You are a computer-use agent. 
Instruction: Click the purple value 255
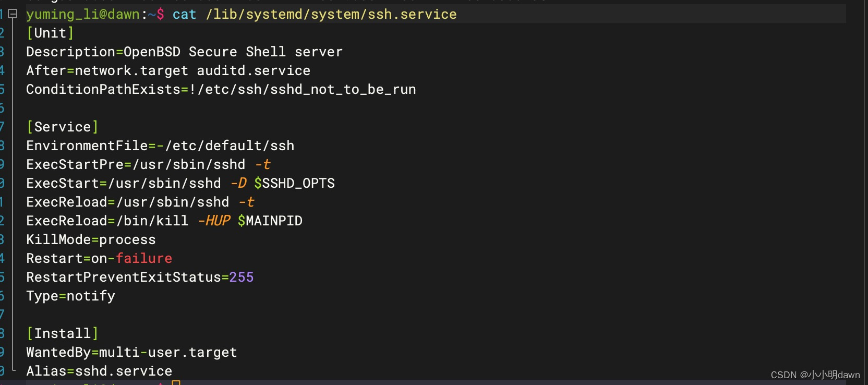pyautogui.click(x=242, y=277)
